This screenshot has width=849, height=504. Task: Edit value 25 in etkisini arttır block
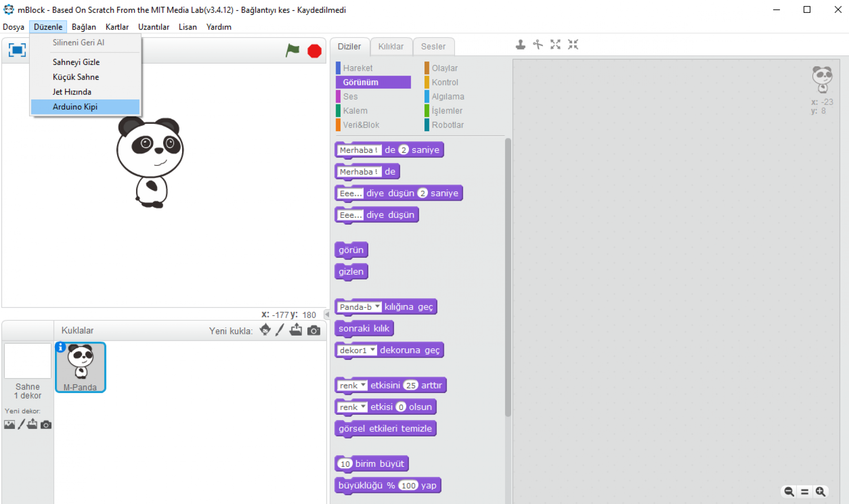coord(411,386)
